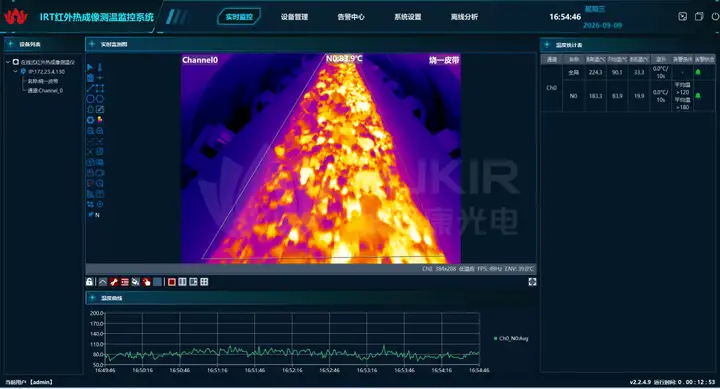Select the circle region tool
720x389 pixels.
[90, 99]
